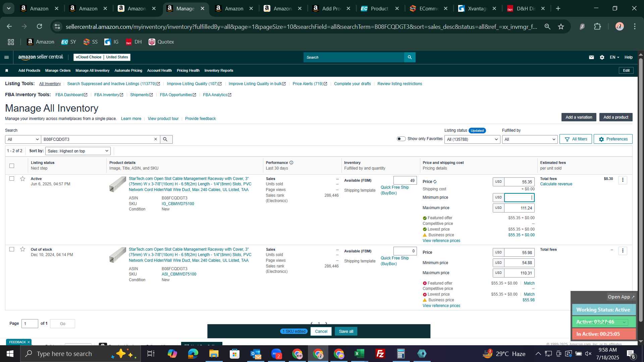The width and height of the screenshot is (644, 362).
Task: Click the Open App button in status widget
Action: tap(621, 297)
